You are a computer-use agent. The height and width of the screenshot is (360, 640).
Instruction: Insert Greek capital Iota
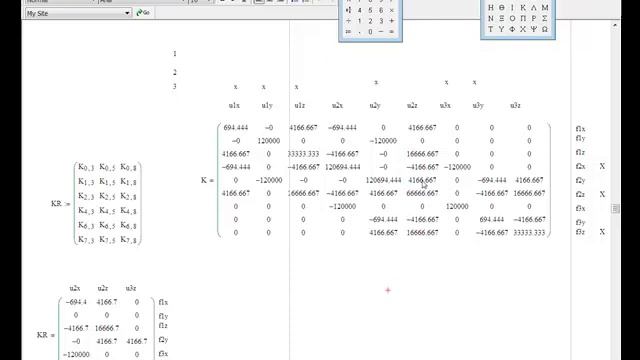[x=512, y=8]
